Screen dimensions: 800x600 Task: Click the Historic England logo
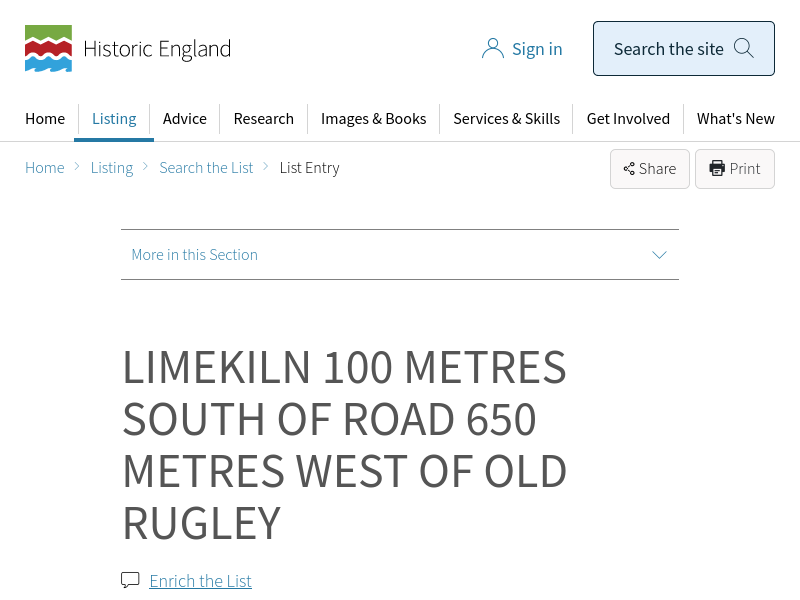coord(128,49)
